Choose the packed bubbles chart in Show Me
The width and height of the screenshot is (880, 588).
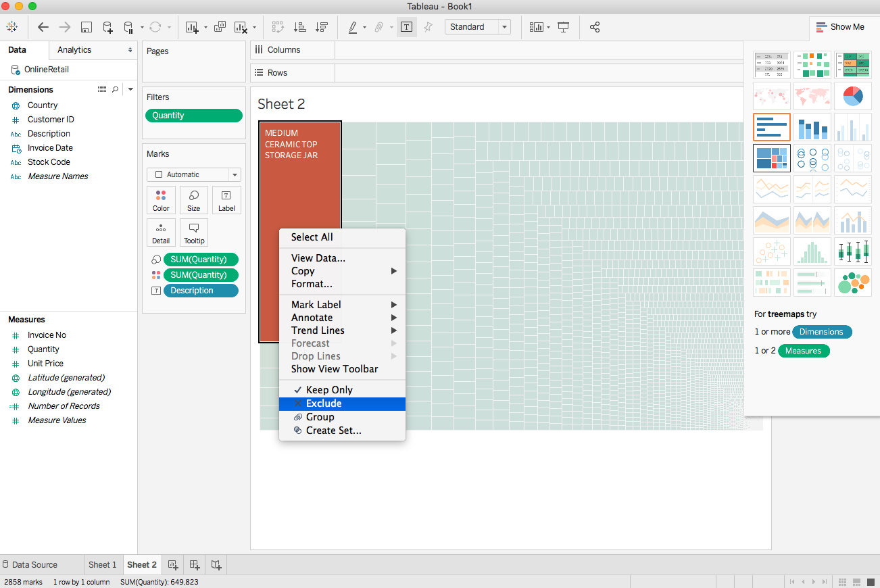click(852, 282)
